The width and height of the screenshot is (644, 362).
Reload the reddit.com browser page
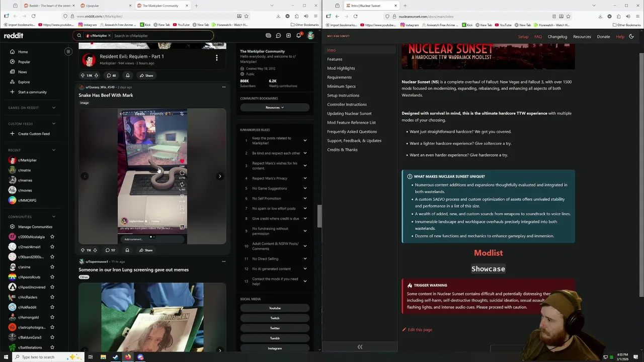pyautogui.click(x=33, y=16)
